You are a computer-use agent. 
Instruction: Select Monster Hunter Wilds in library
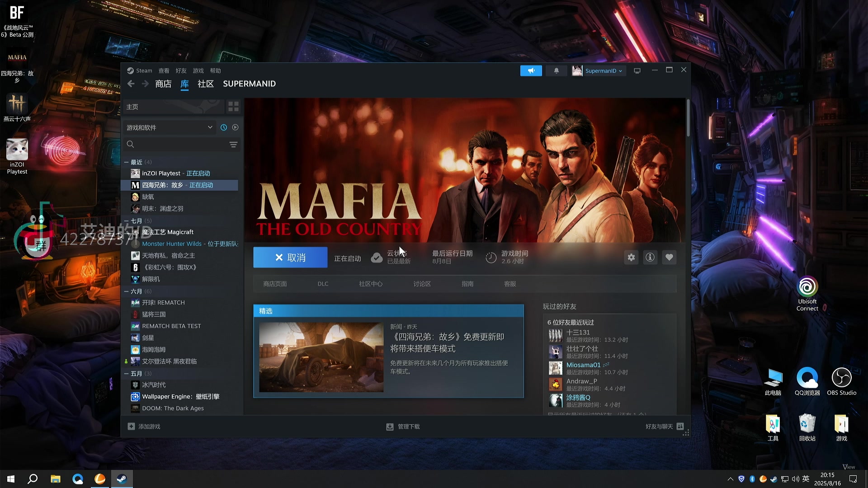click(x=180, y=244)
